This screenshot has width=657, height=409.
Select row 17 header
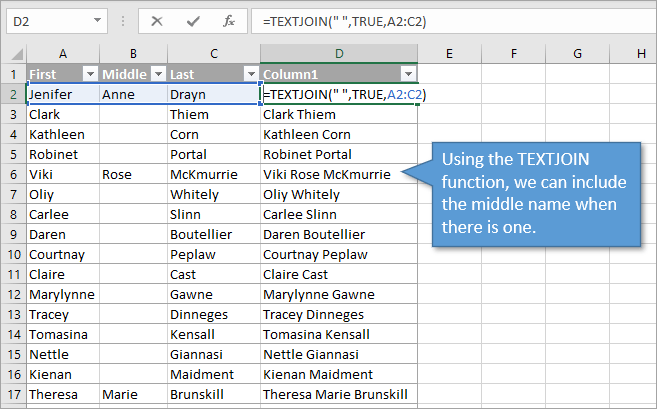(x=13, y=394)
